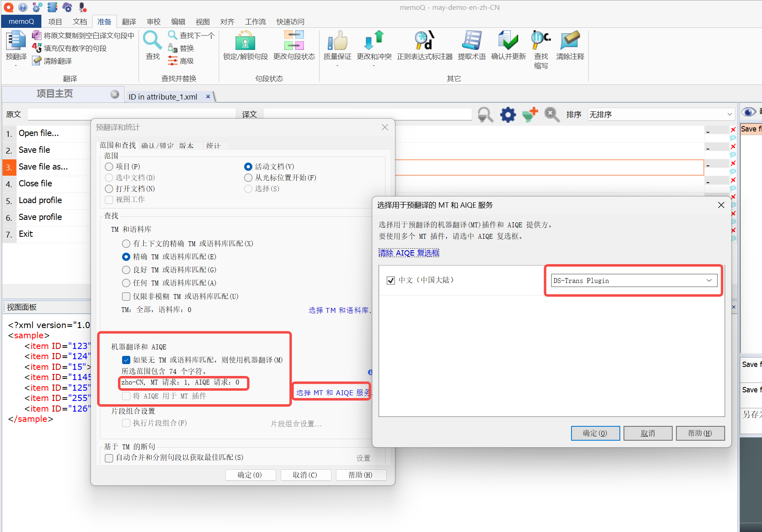Open the DS-Trans Plugin dropdown
Screen dimensions: 762x532
coord(634,281)
